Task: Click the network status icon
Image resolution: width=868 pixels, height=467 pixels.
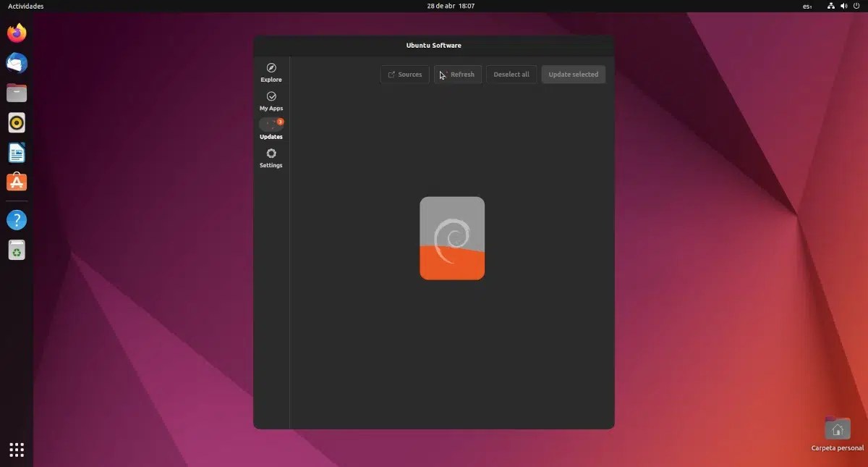Action: pyautogui.click(x=831, y=6)
